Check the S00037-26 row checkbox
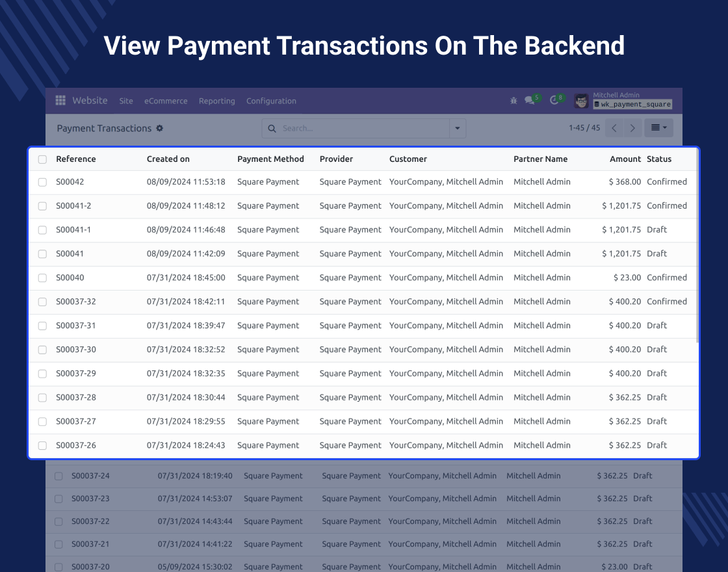 coord(42,445)
